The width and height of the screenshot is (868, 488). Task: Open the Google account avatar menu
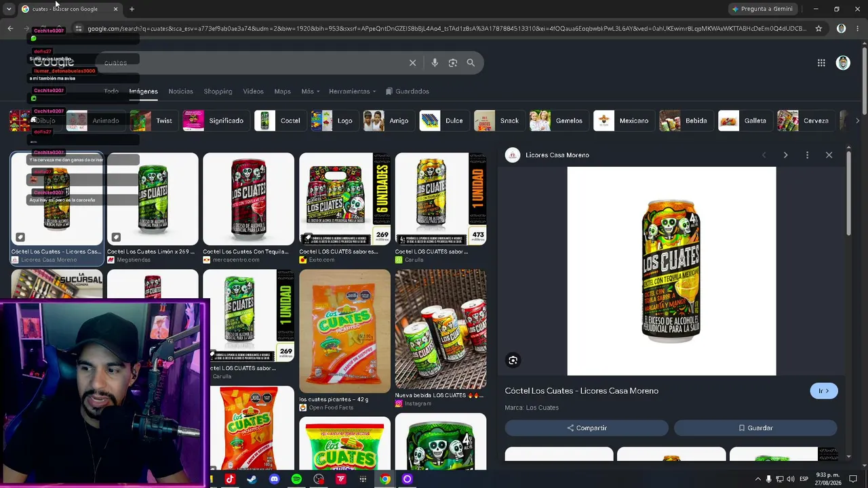pos(843,63)
